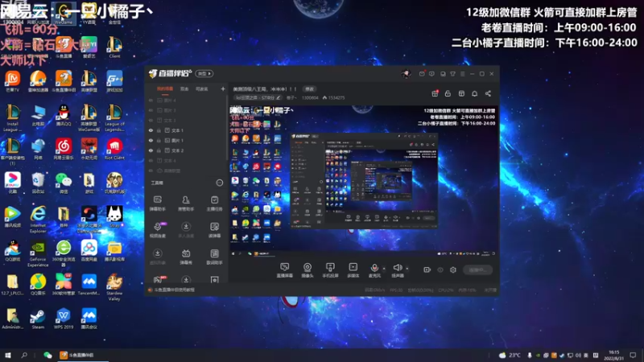Image resolution: width=644 pixels, height=362 pixels.
Task: Open the 房管助手 tool
Action: 186,204
